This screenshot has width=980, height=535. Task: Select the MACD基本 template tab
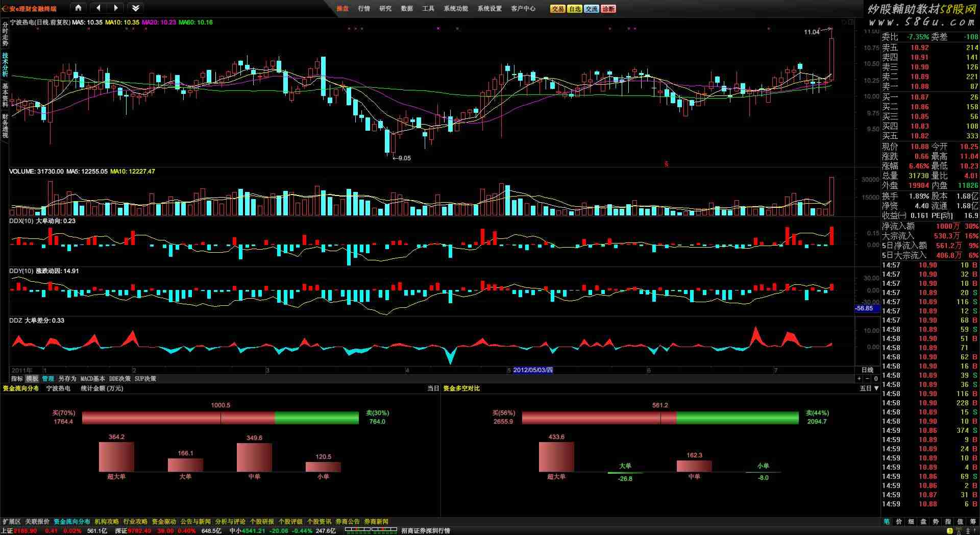92,379
